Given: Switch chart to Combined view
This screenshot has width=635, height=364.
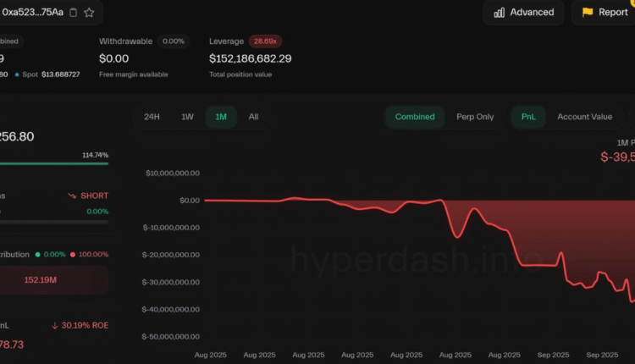Looking at the screenshot, I should tap(414, 117).
